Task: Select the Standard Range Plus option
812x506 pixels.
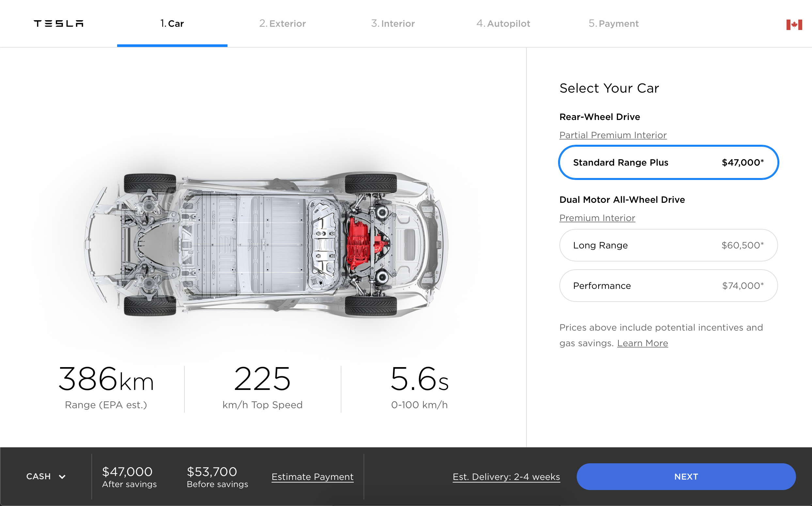Action: tap(668, 162)
